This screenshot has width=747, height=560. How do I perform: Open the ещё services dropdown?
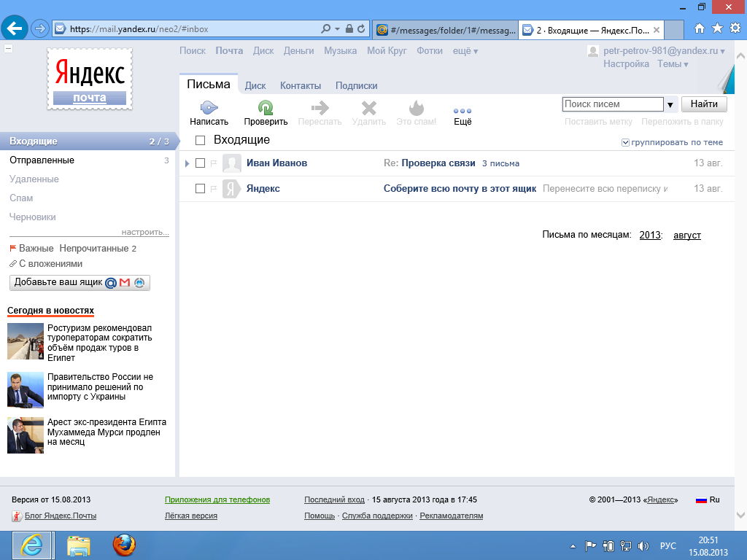[x=465, y=51]
